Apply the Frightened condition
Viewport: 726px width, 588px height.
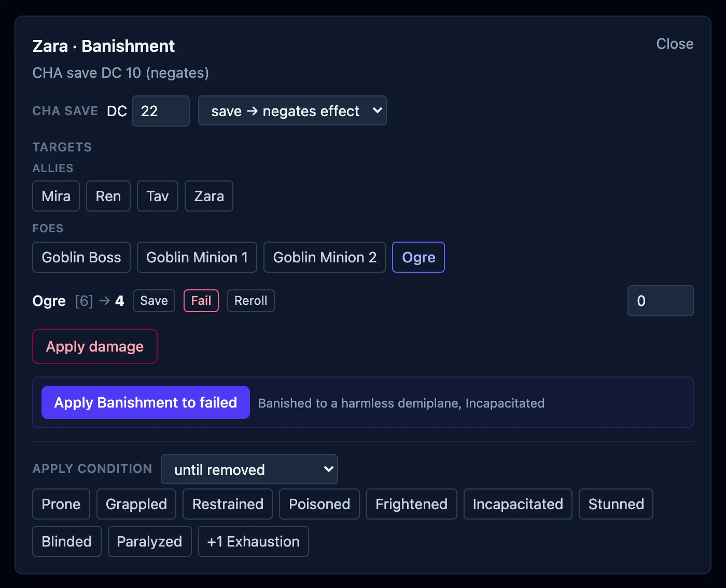[412, 504]
